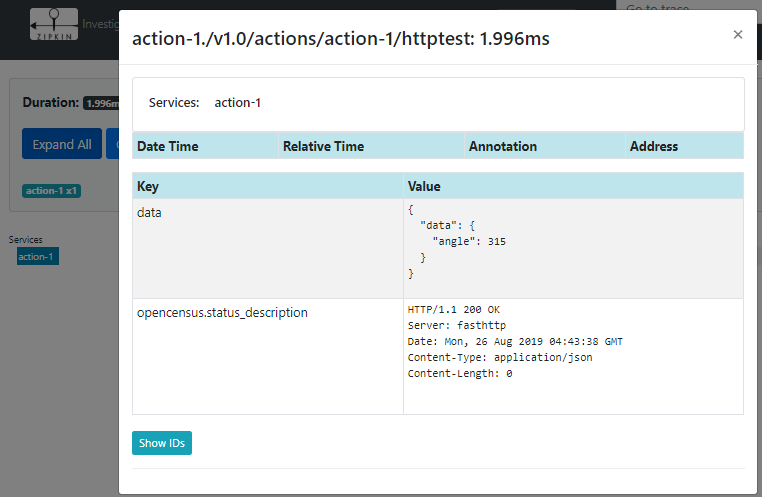This screenshot has width=762, height=497.
Task: Click action-1 in the dialog Services row
Action: pyautogui.click(x=238, y=103)
